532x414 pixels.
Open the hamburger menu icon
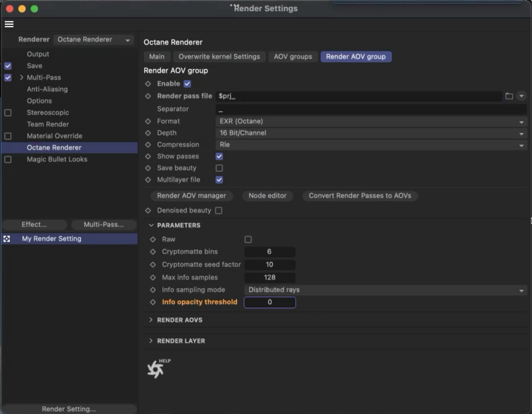[9, 24]
